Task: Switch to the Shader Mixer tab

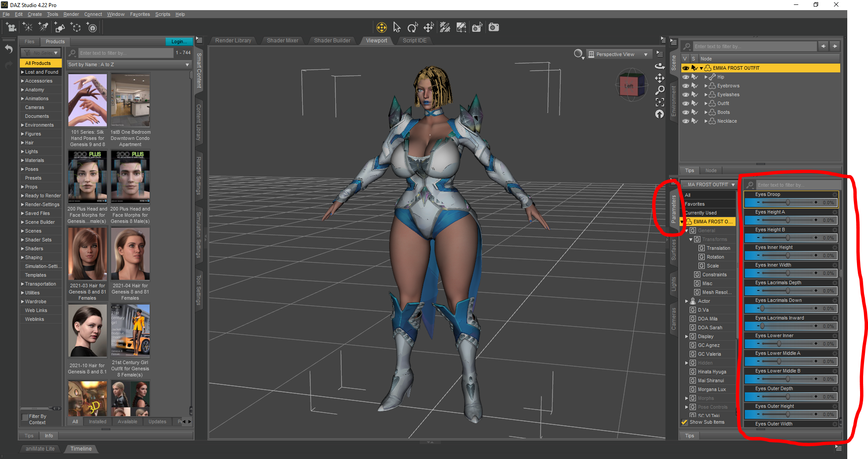Action: 282,41
